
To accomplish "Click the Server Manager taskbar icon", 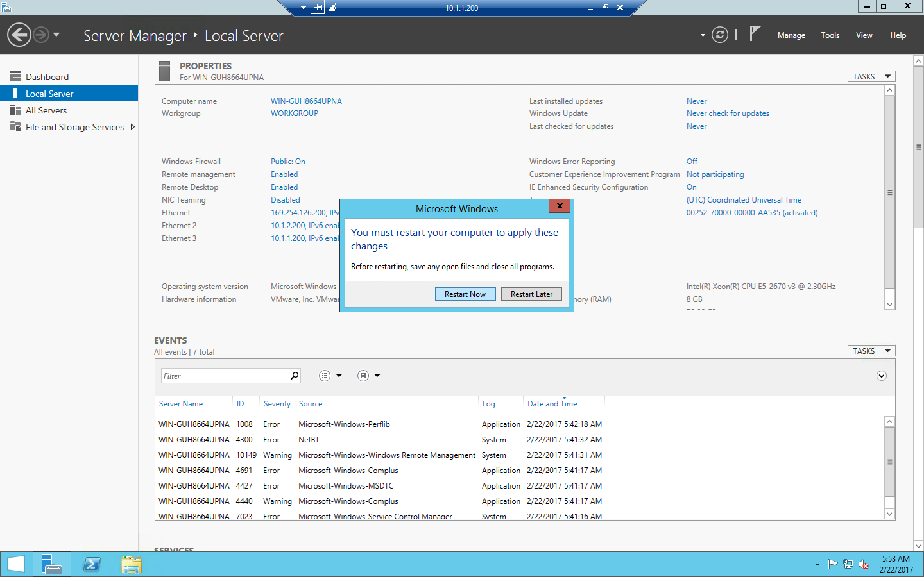I will coord(52,564).
